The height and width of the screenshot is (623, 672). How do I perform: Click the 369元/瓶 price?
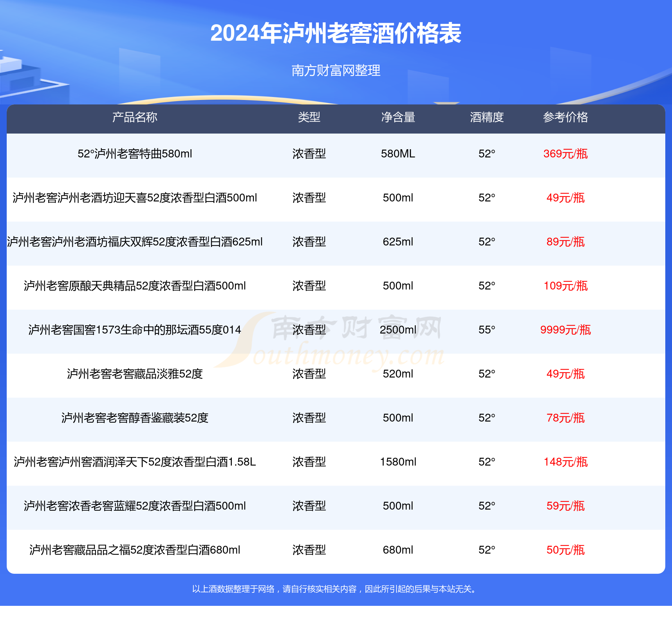[566, 154]
